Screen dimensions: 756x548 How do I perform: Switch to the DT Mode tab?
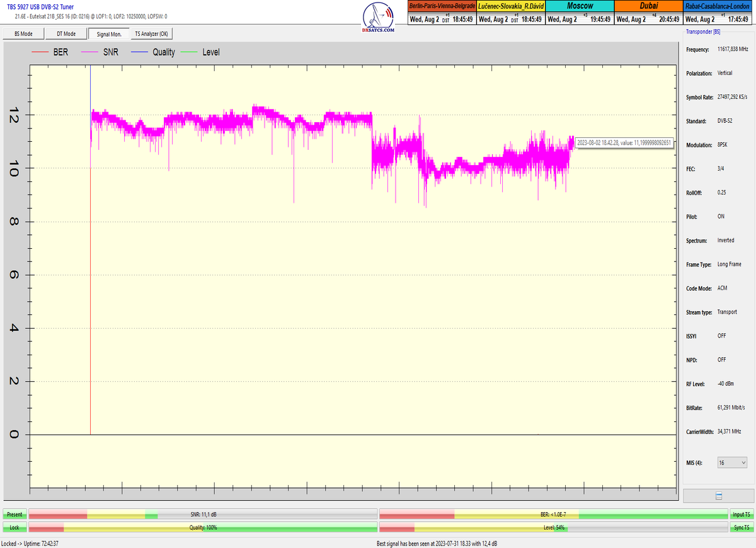(x=66, y=34)
